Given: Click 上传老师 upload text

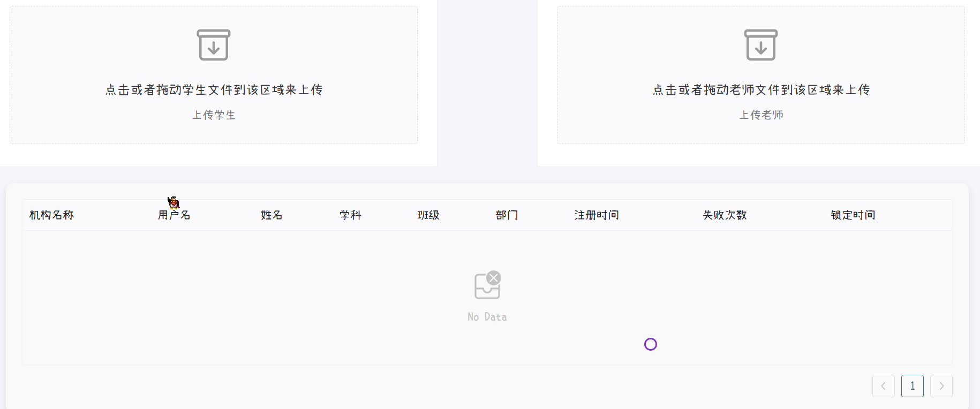Looking at the screenshot, I should coord(761,115).
